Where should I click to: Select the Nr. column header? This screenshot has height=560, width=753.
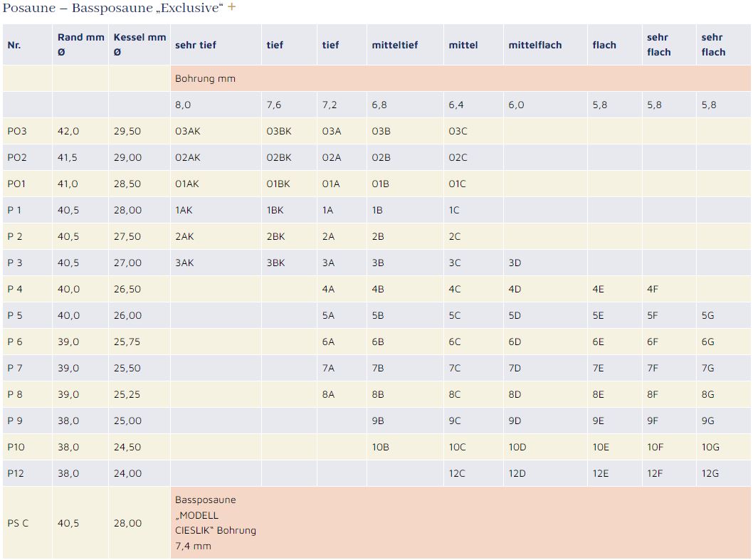[x=14, y=45]
